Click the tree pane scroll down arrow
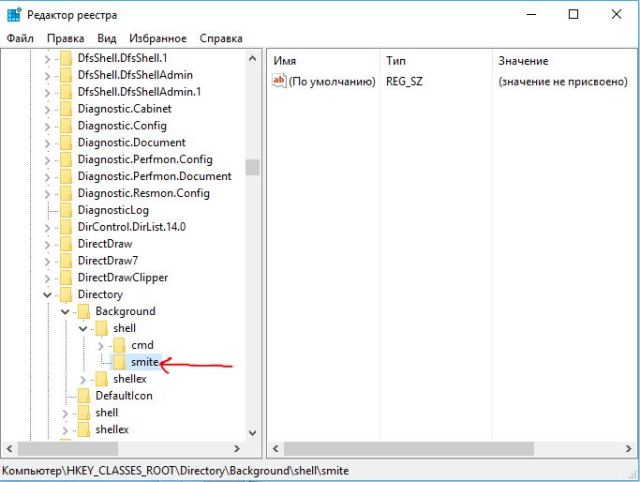 click(253, 433)
